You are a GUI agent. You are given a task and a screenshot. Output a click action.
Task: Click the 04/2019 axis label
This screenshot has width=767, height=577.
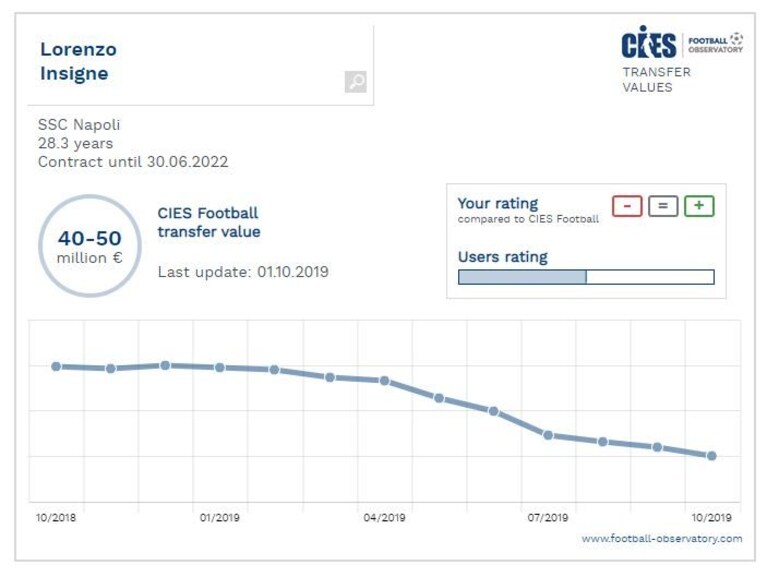(x=384, y=517)
